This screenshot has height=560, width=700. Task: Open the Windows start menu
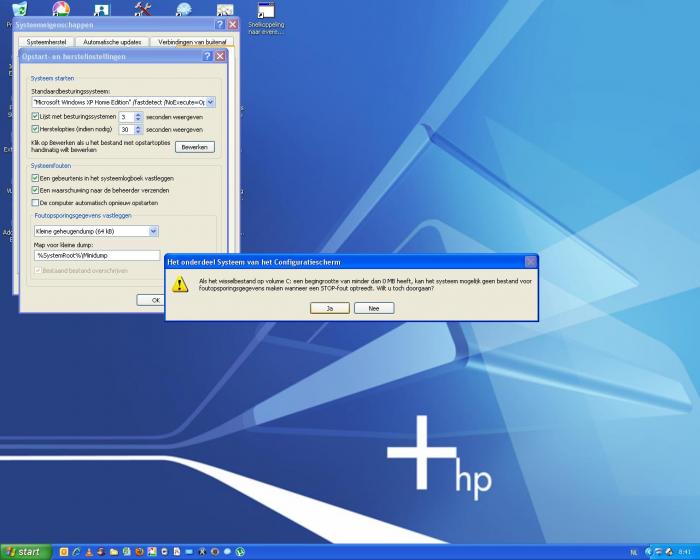pyautogui.click(x=26, y=552)
